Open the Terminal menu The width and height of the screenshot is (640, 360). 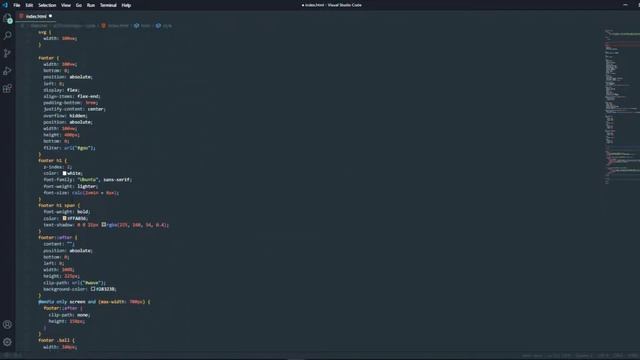108,5
